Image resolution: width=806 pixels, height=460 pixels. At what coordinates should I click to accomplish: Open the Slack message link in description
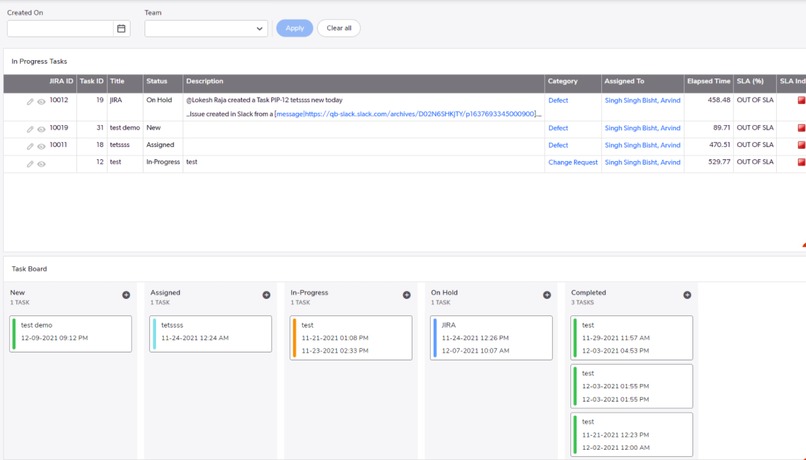[x=406, y=114]
